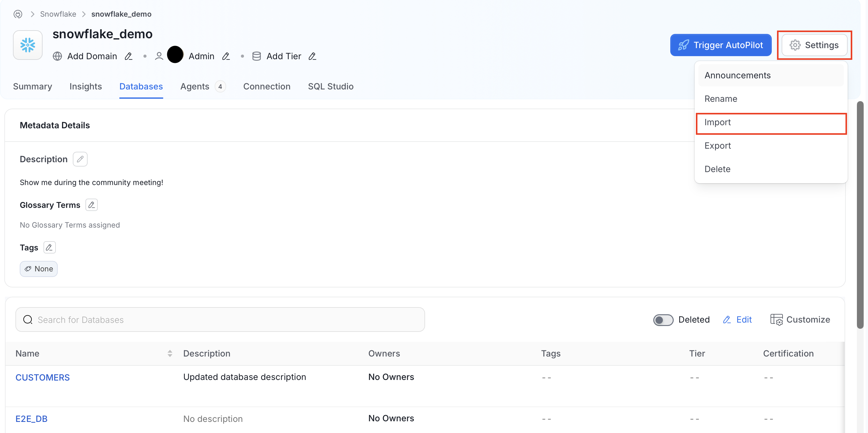Open the Insights tab
This screenshot has height=433, width=868.
[85, 87]
